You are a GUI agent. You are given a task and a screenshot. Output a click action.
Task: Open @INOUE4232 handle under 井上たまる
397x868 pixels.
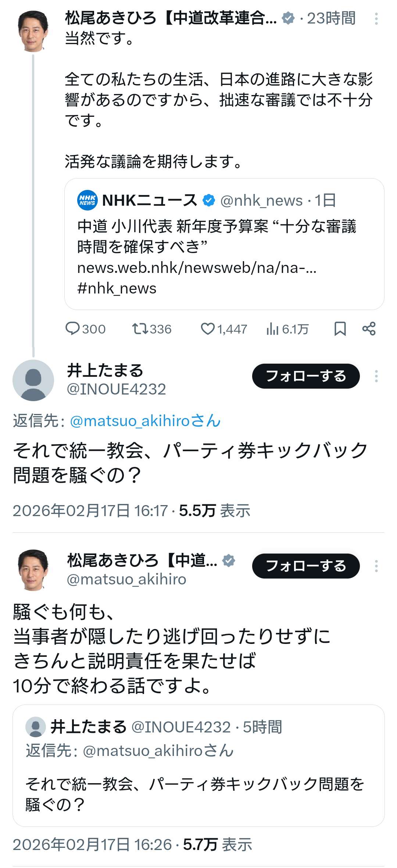116,389
